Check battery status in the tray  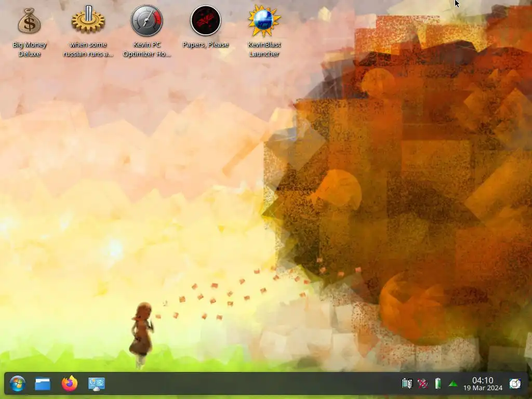point(438,384)
